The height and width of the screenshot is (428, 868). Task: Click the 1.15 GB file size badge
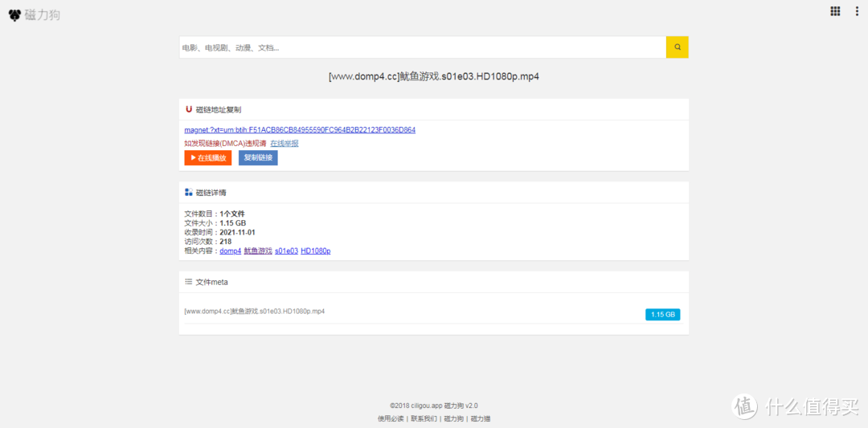pos(662,315)
